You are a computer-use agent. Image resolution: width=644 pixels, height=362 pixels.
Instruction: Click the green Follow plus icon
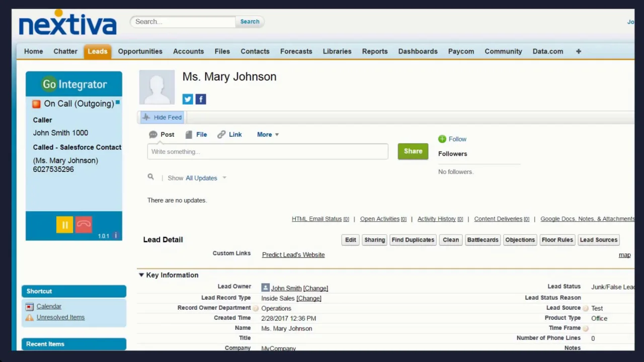point(442,139)
